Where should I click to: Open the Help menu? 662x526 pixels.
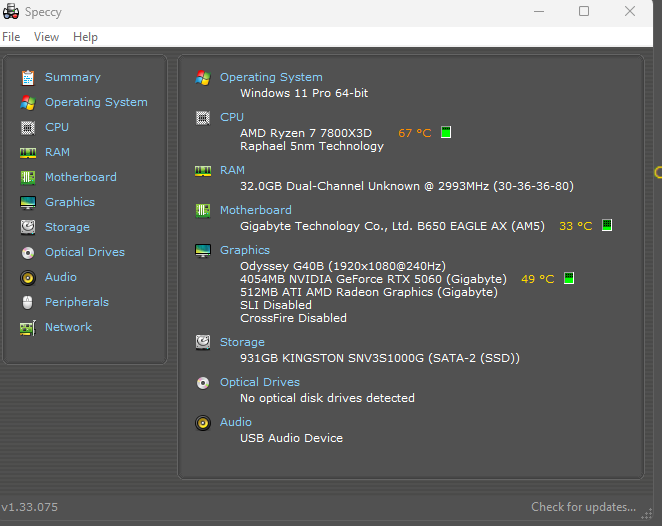click(85, 37)
